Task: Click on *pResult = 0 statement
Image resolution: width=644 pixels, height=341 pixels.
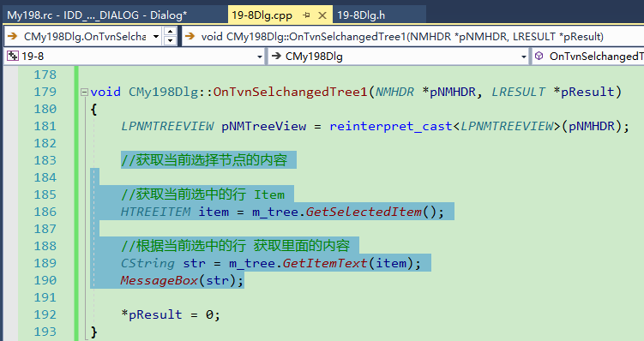Action: pos(171,314)
